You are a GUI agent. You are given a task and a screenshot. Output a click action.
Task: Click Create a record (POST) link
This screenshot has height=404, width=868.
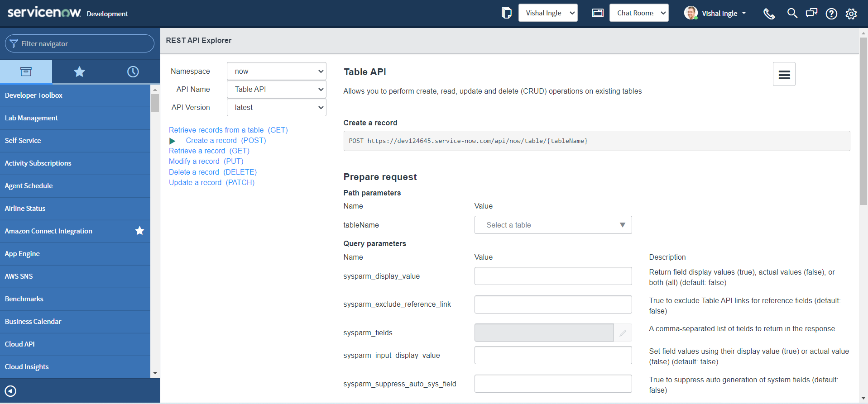click(x=226, y=140)
